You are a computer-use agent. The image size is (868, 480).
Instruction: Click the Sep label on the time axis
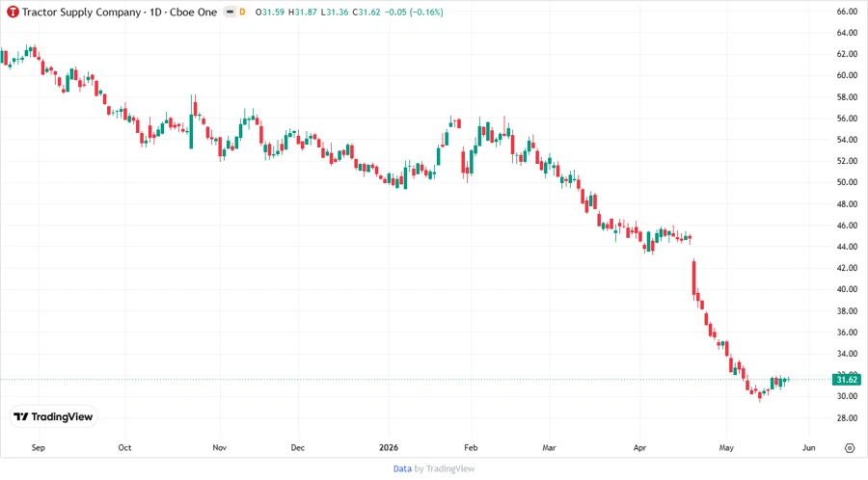39,447
